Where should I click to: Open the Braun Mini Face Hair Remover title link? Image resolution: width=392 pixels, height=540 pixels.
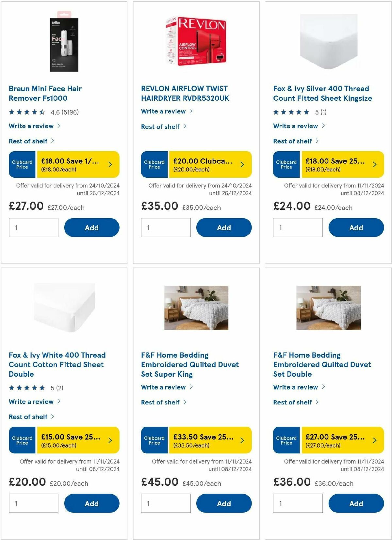[45, 93]
